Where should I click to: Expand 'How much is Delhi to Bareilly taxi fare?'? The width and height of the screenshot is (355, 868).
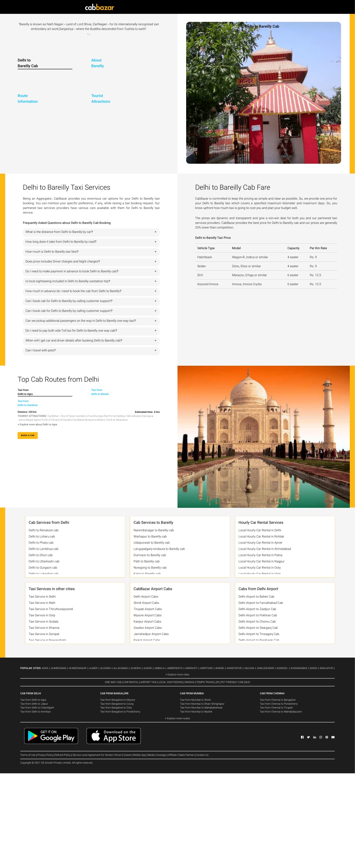(91, 252)
